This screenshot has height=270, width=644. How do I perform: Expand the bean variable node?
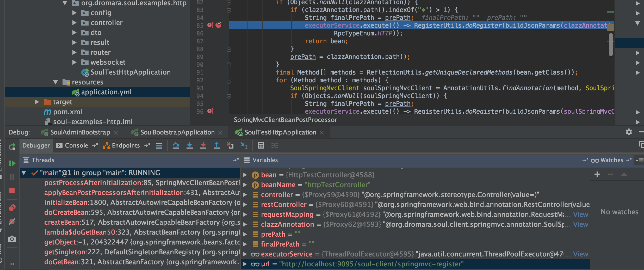245,175
